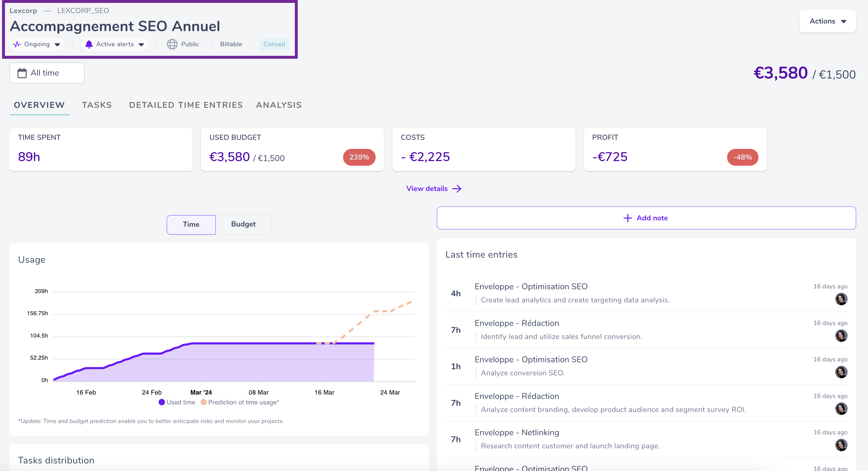Click the €3,580 / €1,500 header total
The width and height of the screenshot is (868, 471).
tap(804, 73)
